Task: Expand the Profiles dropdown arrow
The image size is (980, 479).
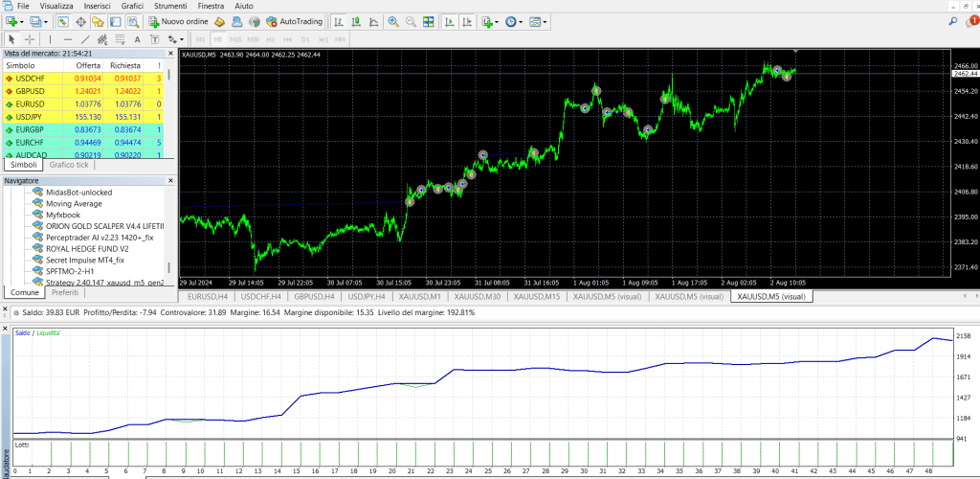Action: (x=46, y=22)
